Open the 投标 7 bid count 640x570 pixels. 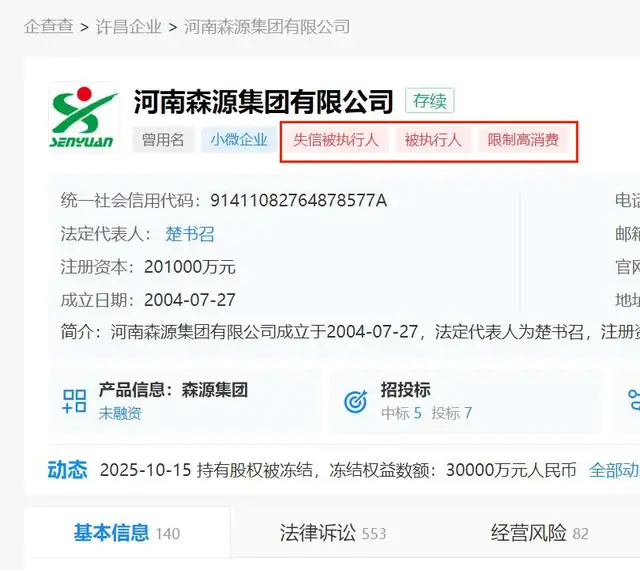point(452,413)
